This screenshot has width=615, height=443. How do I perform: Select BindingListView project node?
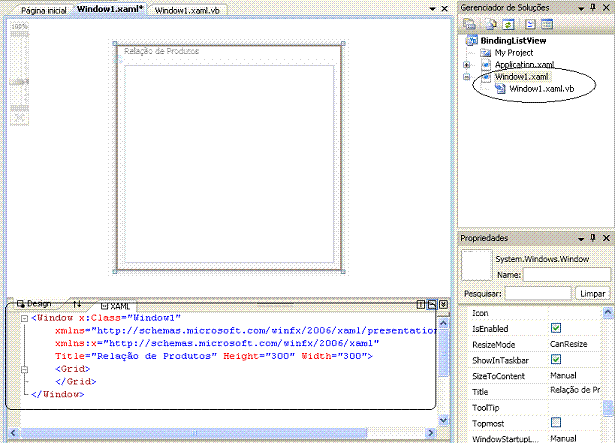tap(513, 40)
